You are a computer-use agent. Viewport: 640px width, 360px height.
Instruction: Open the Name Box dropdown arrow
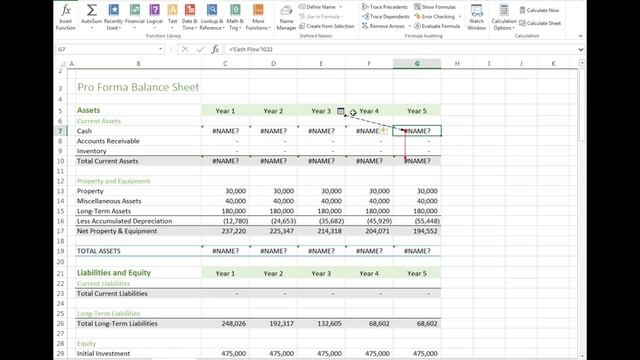point(161,49)
